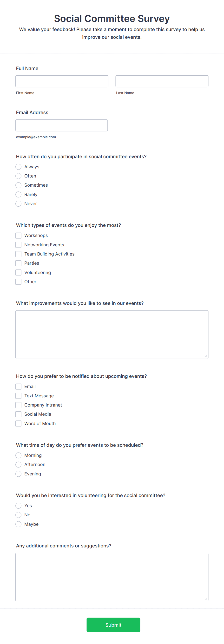Select Never for event participation

pos(19,204)
